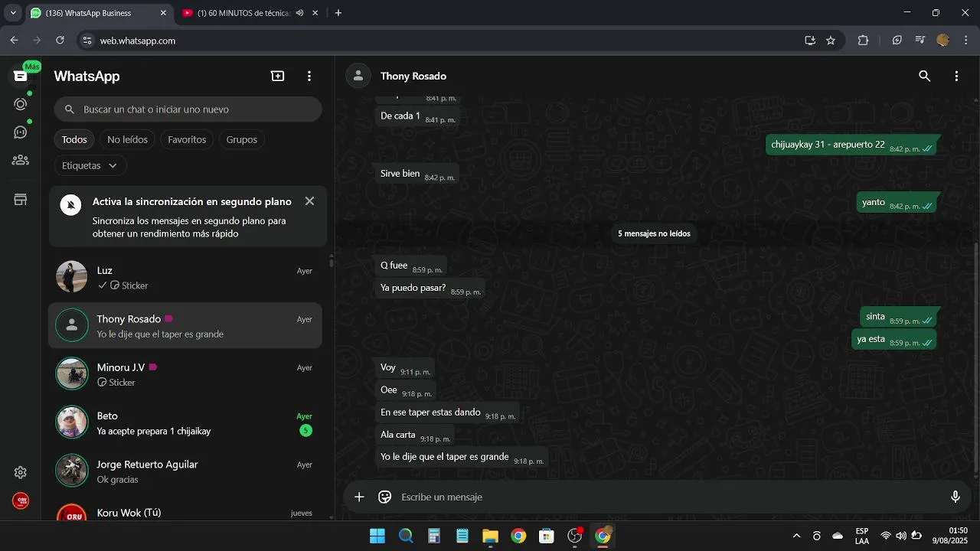
Task: Mute the YouTube tab audio icon
Action: 300,13
